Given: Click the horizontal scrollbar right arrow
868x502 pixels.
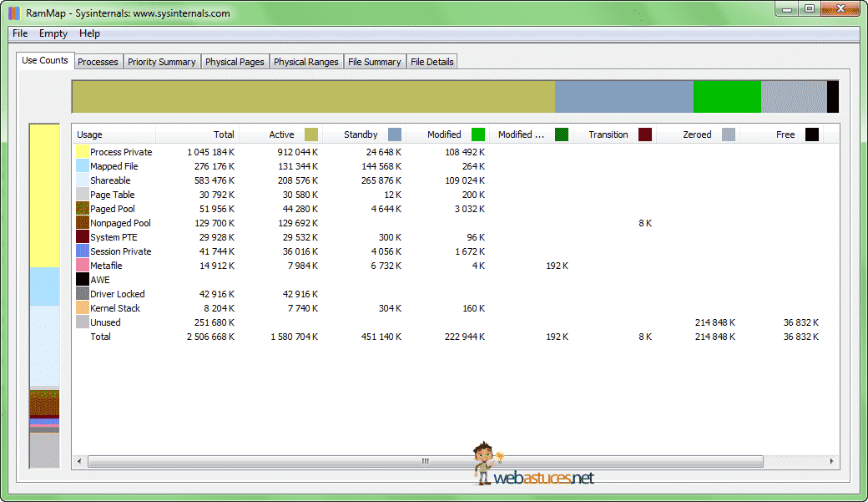Looking at the screenshot, I should coord(831,461).
